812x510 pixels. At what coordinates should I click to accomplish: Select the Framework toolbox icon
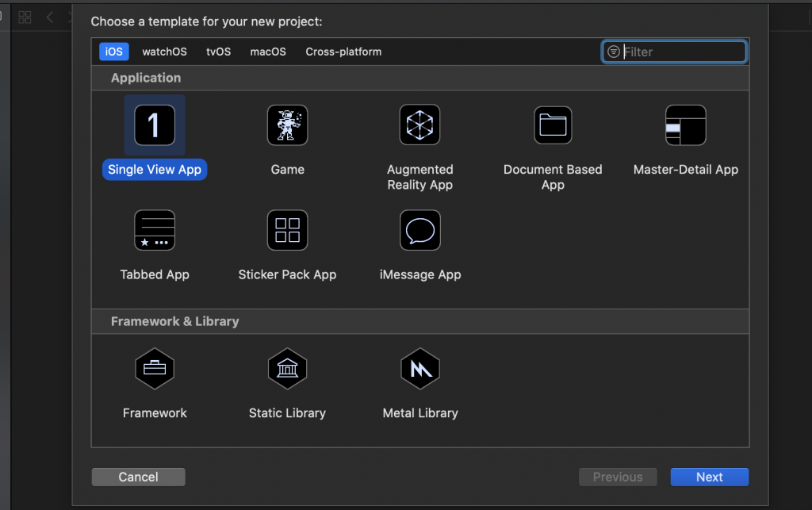pyautogui.click(x=155, y=369)
